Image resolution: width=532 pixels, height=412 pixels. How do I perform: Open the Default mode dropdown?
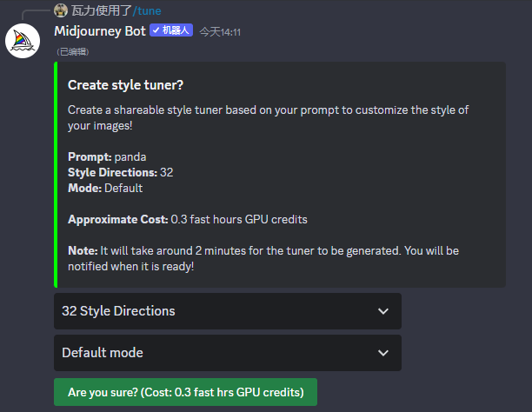click(x=228, y=353)
